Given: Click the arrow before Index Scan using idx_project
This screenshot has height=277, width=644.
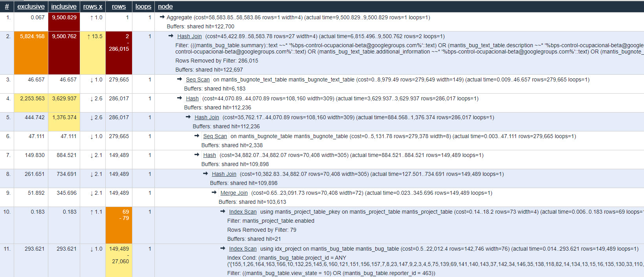Looking at the screenshot, I should point(223,248).
